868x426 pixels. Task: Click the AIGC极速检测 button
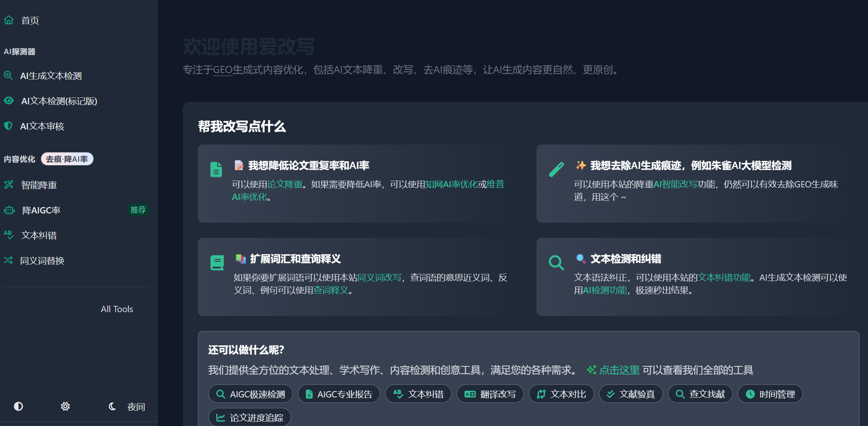pos(250,394)
